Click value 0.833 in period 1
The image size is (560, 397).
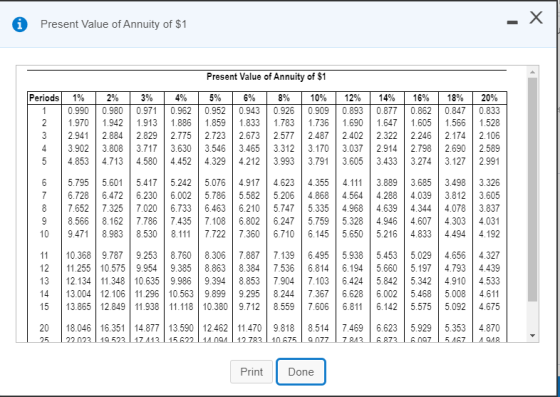tap(489, 111)
